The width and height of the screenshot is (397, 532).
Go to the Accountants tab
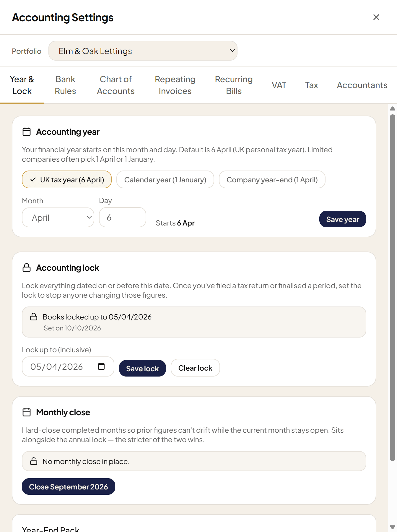[362, 85]
